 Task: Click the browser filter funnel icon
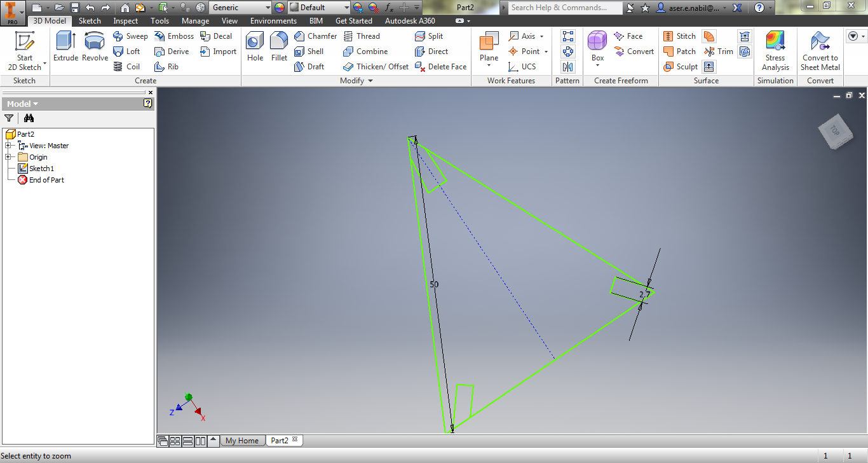[x=9, y=118]
